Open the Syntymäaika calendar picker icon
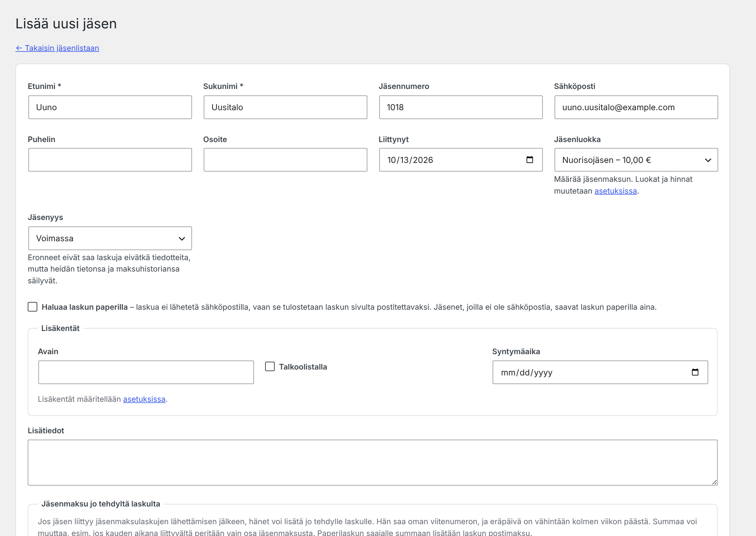This screenshot has width=756, height=536. [x=695, y=372]
